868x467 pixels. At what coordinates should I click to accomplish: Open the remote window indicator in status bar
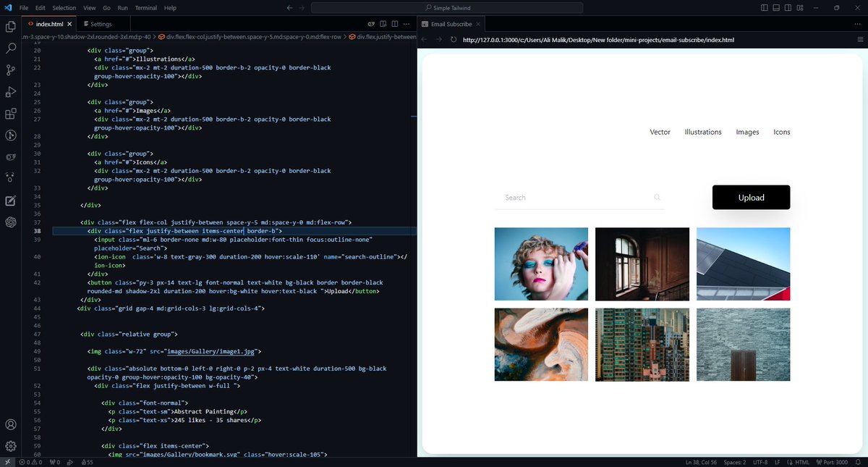point(7,462)
